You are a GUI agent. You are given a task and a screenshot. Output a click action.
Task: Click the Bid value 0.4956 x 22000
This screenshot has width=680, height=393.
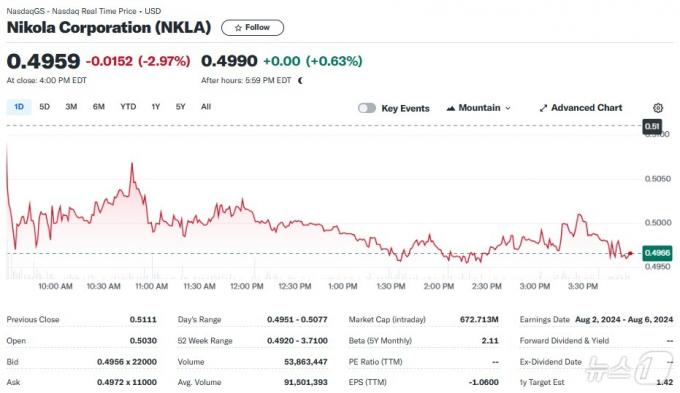point(127,362)
